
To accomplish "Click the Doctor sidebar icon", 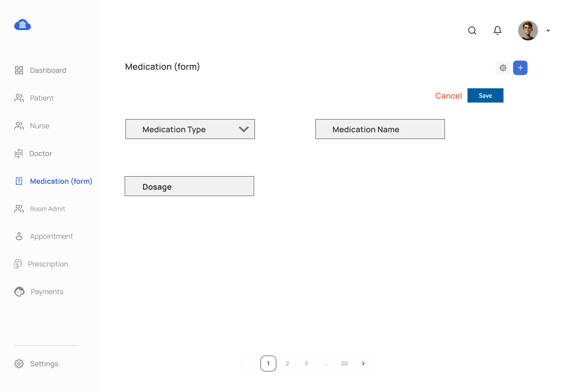I will click(x=19, y=154).
